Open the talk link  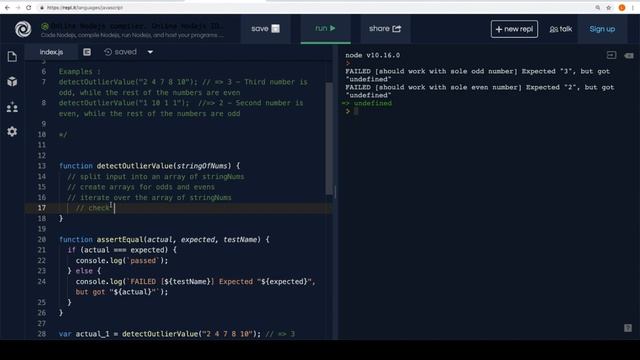pyautogui.click(x=561, y=29)
